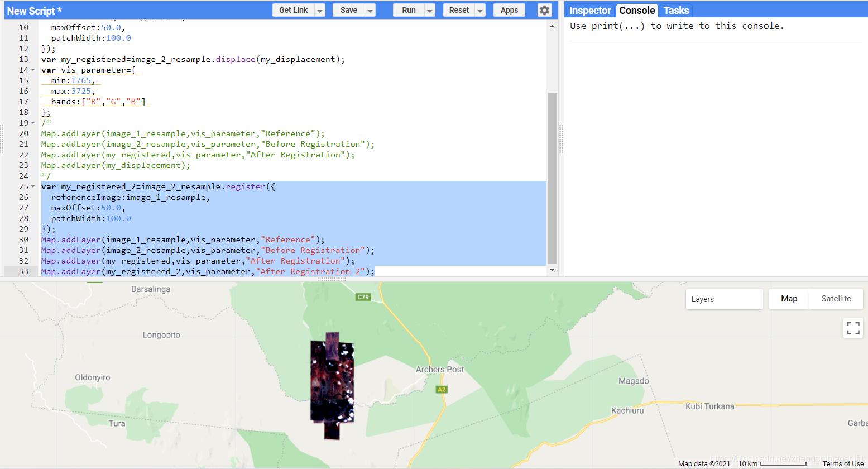
Task: Open the Layers control on the map
Action: (x=723, y=299)
